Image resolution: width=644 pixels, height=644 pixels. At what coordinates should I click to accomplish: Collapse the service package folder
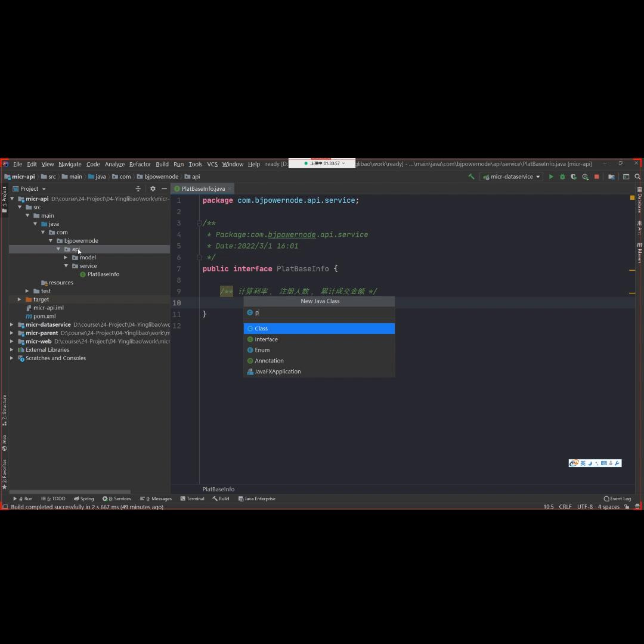click(66, 266)
